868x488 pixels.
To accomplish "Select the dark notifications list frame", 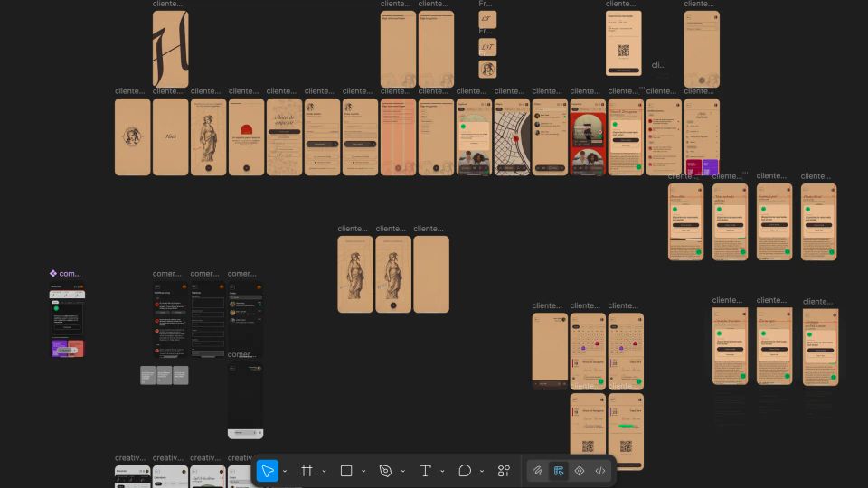I will pyautogui.click(x=171, y=320).
